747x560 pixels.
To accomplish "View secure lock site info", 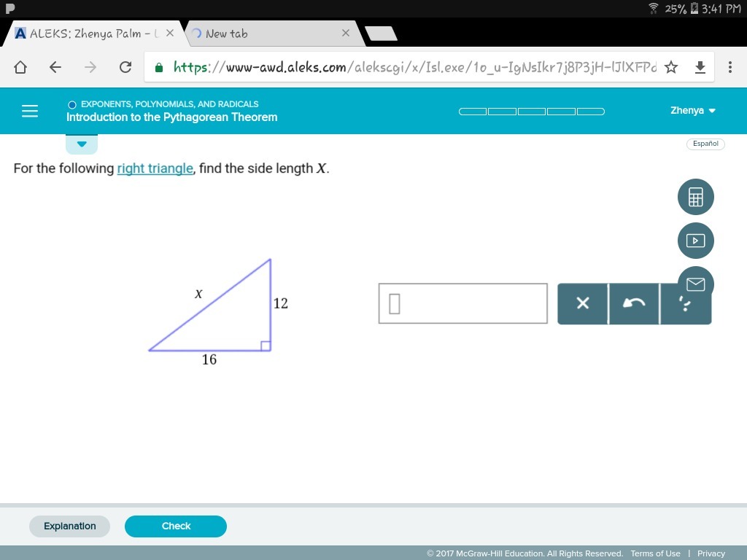I will (159, 68).
